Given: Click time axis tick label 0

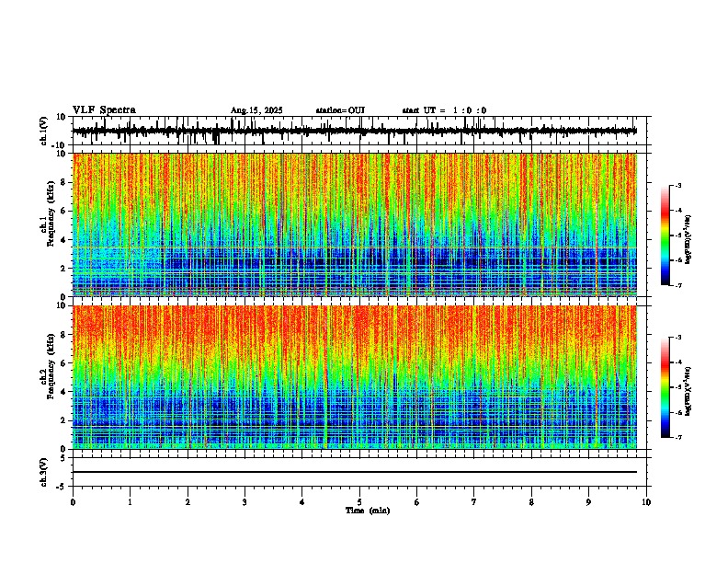Looking at the screenshot, I should [73, 502].
